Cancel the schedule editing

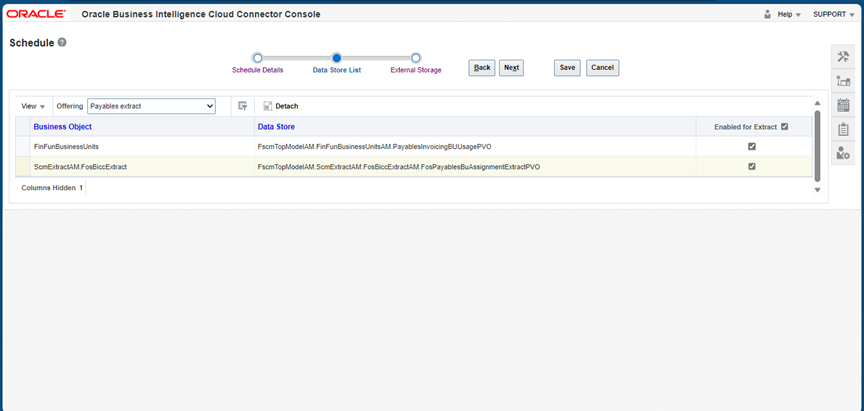click(602, 68)
